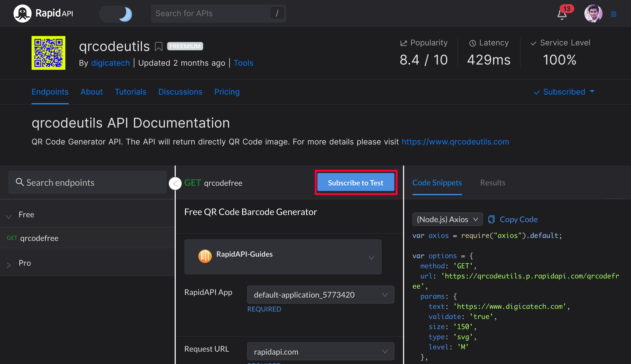631x364 pixels.
Task: Open the digicatech author link
Action: (x=110, y=63)
